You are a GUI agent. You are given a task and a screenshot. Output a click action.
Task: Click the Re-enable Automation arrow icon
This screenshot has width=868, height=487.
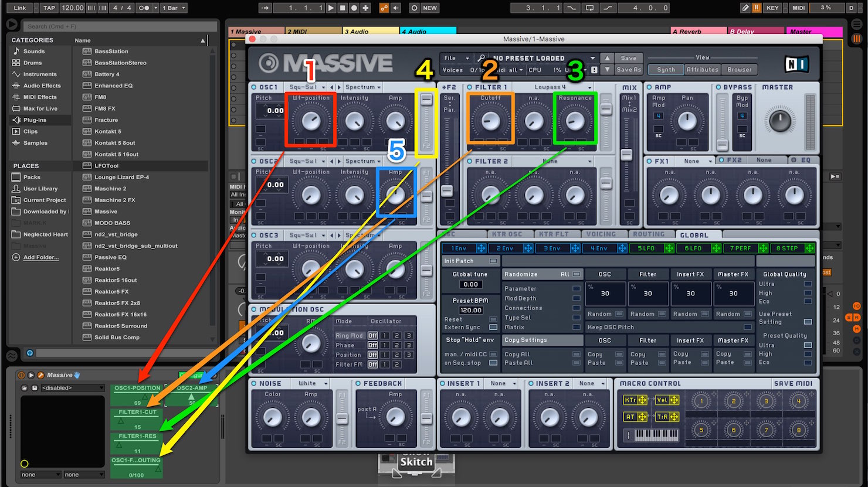[x=396, y=8]
